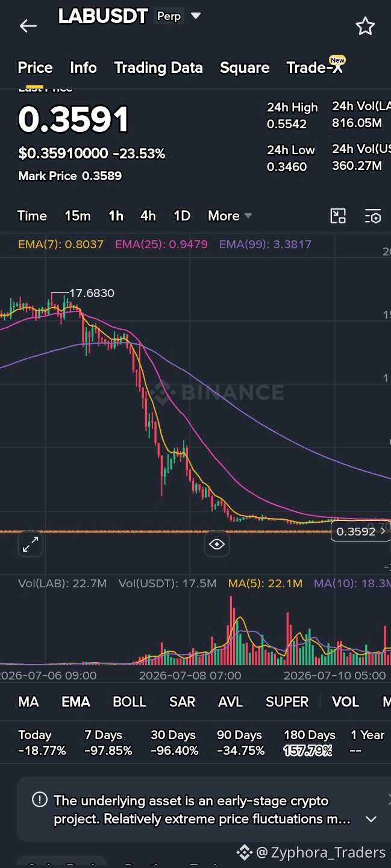Viewport: 391px width, 868px height.
Task: Tap the Today -18.77% performance
Action: pyautogui.click(x=42, y=743)
